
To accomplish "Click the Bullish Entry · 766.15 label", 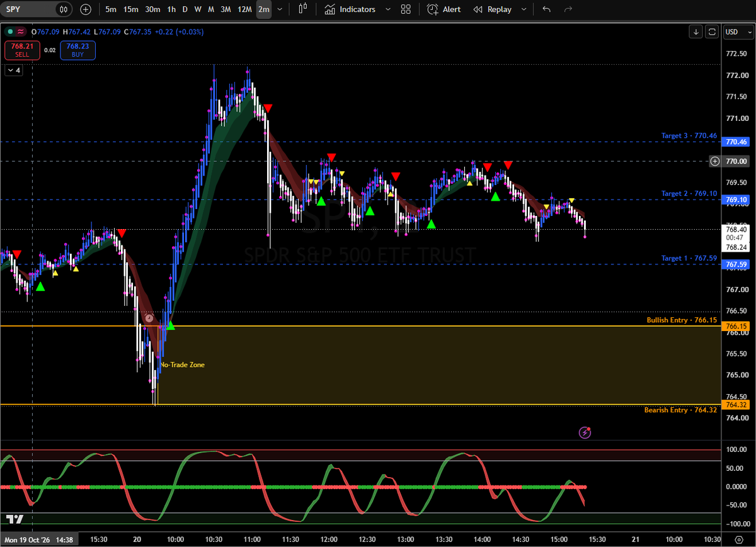I will click(682, 320).
